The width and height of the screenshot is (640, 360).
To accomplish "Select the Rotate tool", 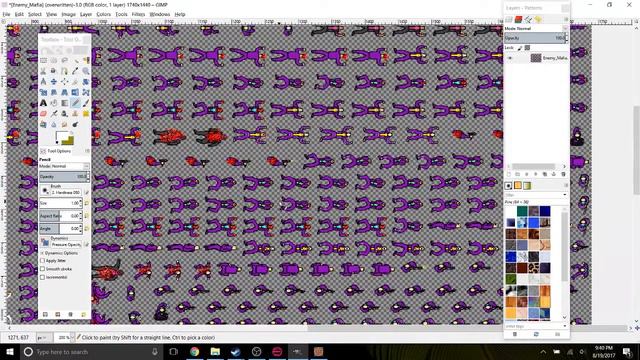I will coord(86,82).
